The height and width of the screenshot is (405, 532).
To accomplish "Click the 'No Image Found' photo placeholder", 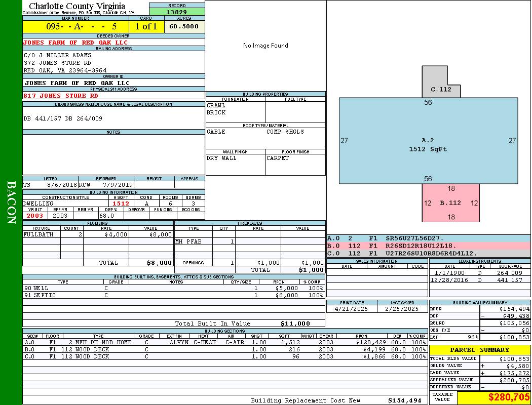I will 265,46.
